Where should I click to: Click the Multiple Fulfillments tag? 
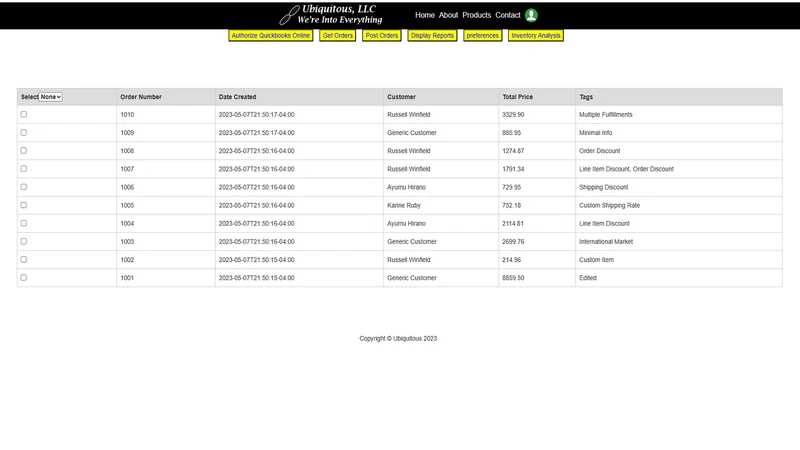click(606, 115)
